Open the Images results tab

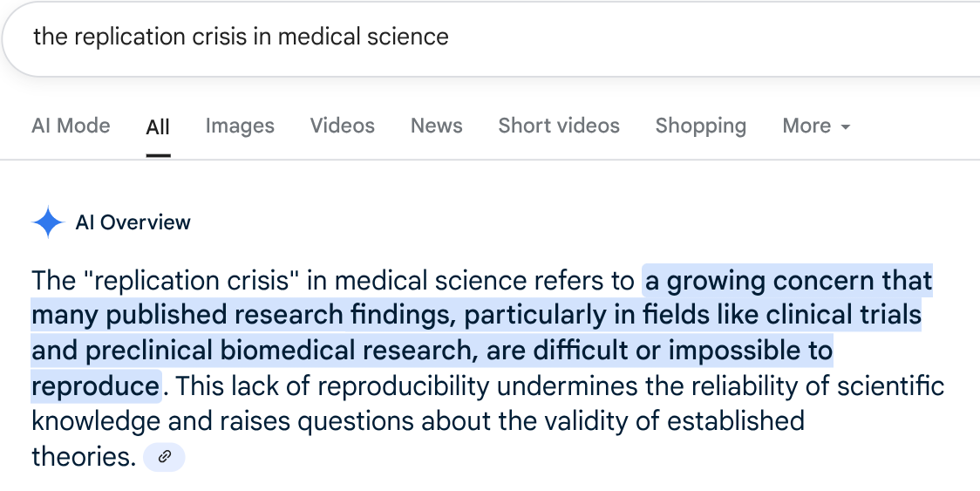(x=240, y=126)
